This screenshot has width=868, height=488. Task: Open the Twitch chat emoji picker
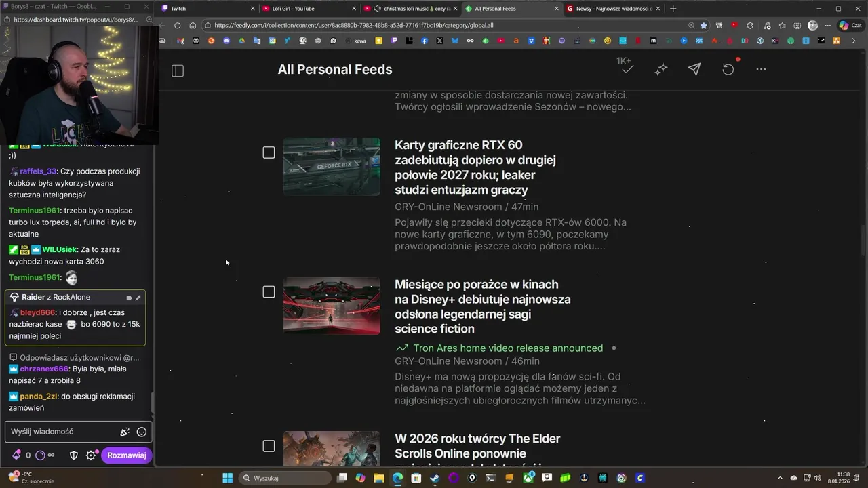click(x=142, y=432)
